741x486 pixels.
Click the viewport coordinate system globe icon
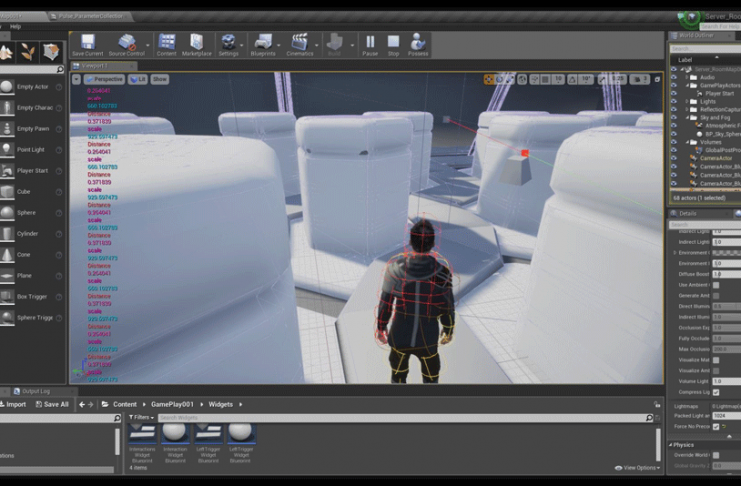point(522,79)
